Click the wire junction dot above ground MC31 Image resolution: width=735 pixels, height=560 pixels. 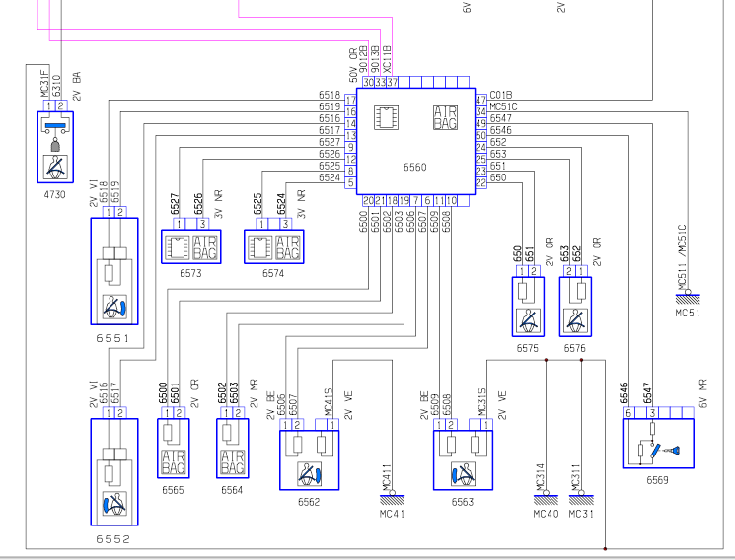[x=581, y=360]
